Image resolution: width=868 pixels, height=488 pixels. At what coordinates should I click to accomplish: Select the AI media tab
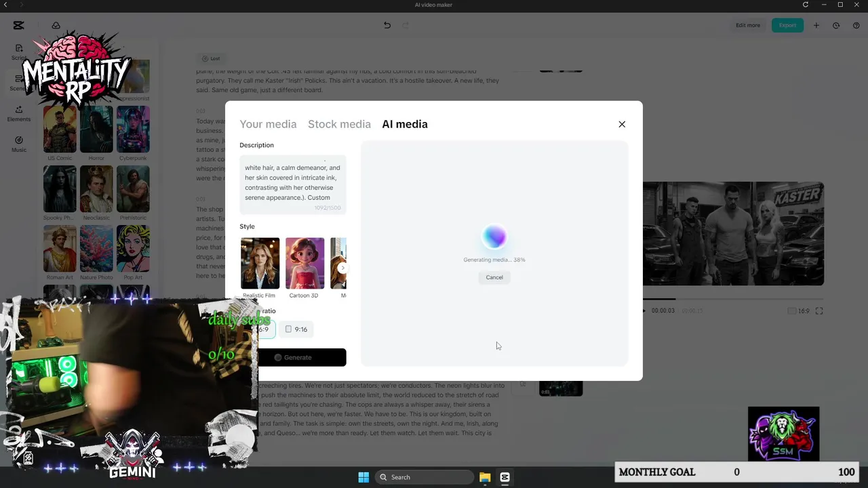tap(405, 124)
